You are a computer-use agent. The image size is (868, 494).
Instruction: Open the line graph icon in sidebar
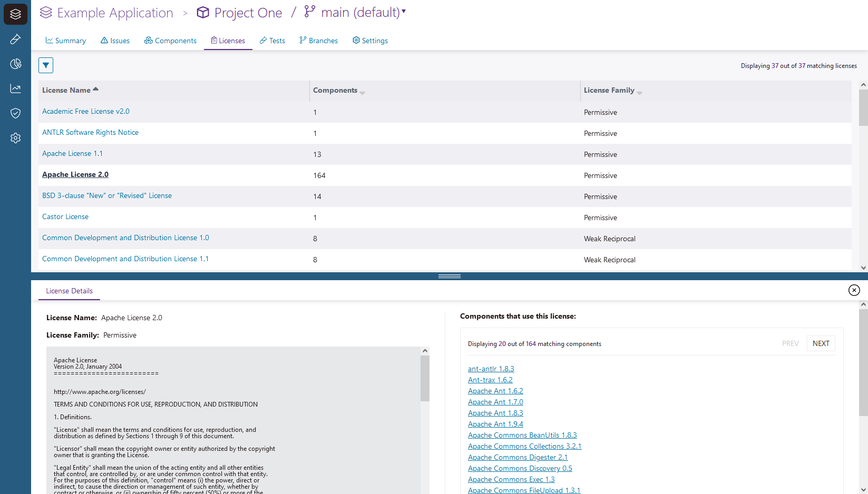click(x=15, y=88)
